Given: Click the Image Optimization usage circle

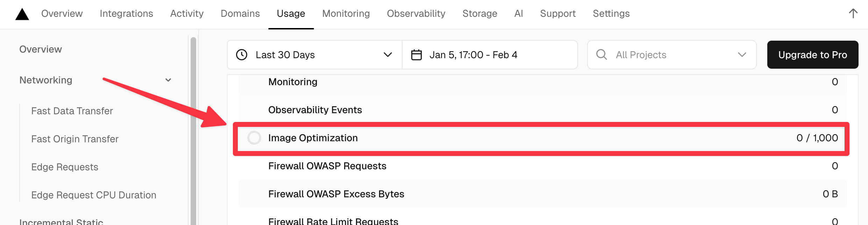Looking at the screenshot, I should point(254,138).
